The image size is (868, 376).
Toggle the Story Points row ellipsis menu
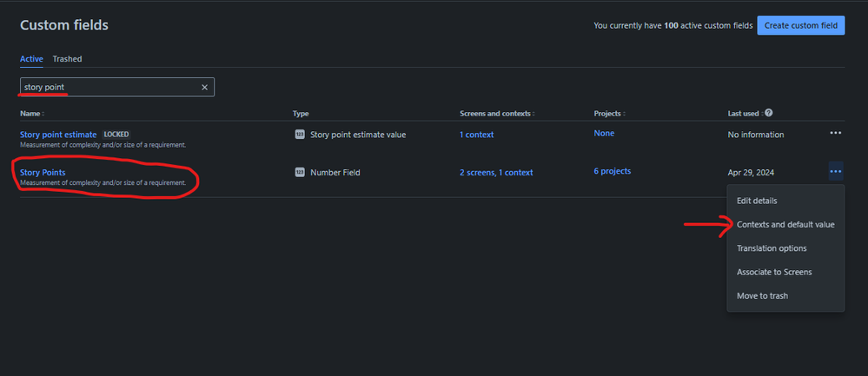click(x=835, y=171)
